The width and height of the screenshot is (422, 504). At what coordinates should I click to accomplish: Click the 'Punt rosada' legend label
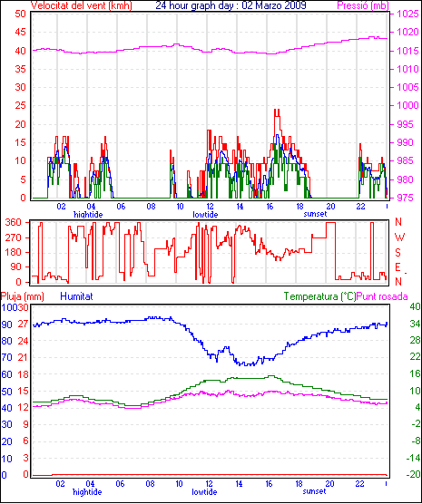(382, 296)
